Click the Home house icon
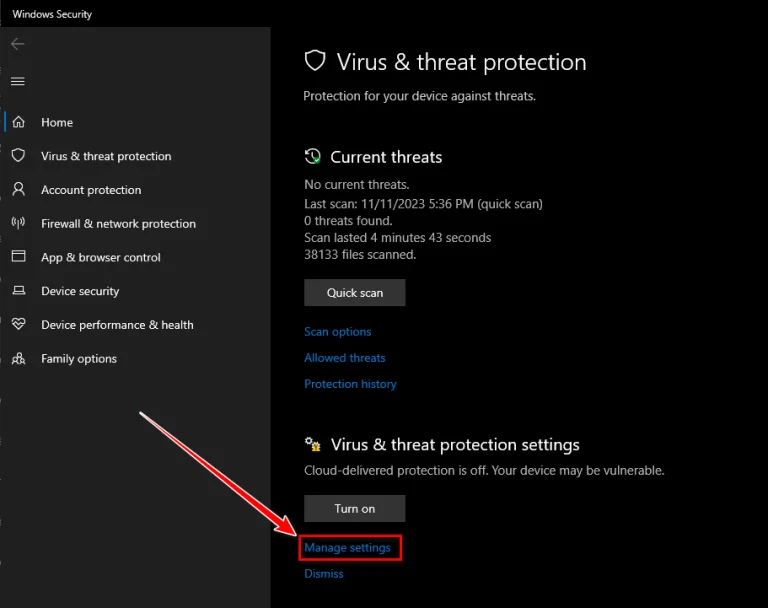The image size is (768, 608). tap(18, 122)
